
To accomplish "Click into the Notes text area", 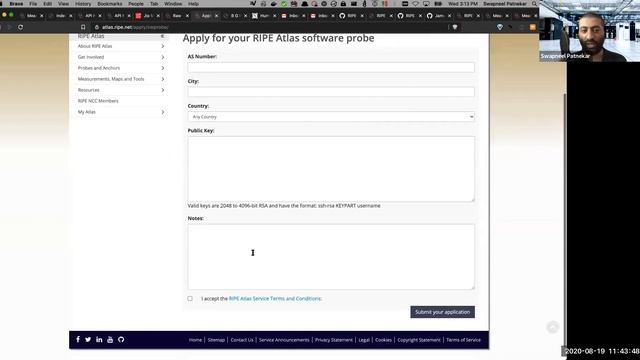I will pos(331,257).
